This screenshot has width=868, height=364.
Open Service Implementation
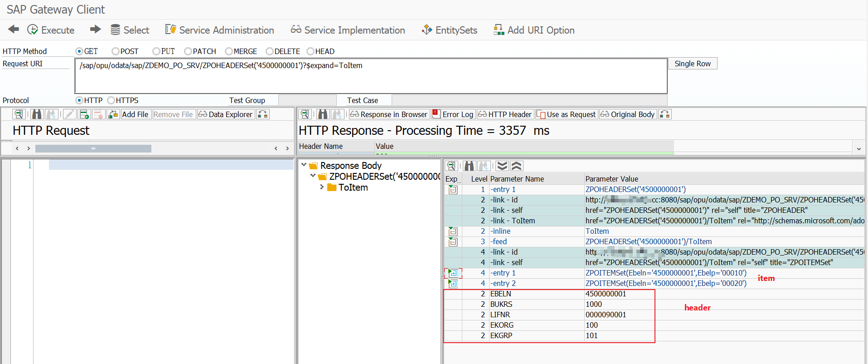pyautogui.click(x=348, y=30)
